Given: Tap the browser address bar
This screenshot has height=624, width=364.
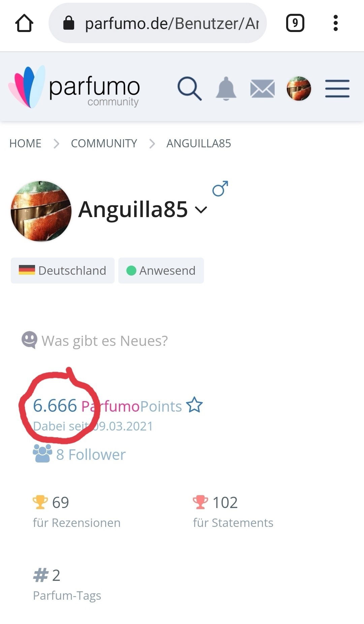Looking at the screenshot, I should pos(158,23).
